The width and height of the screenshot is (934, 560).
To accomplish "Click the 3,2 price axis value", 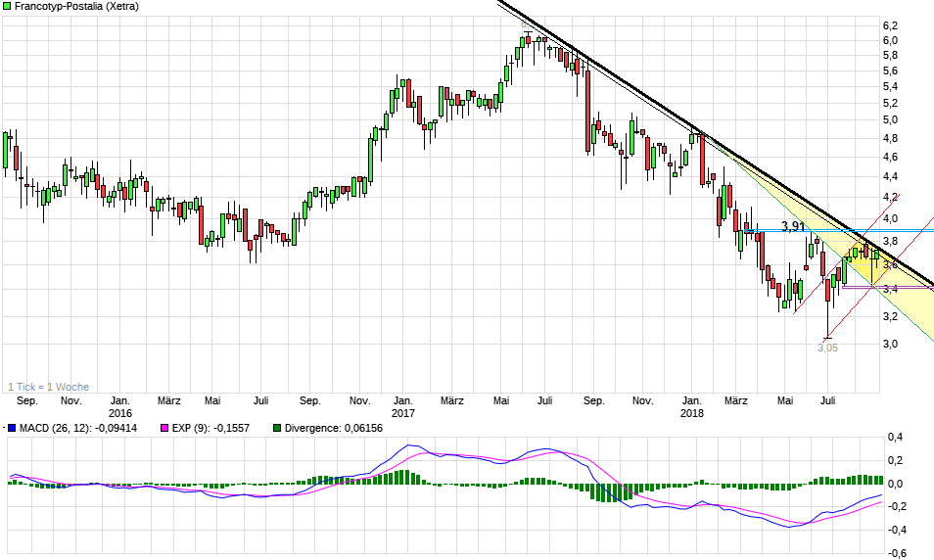I will (890, 316).
